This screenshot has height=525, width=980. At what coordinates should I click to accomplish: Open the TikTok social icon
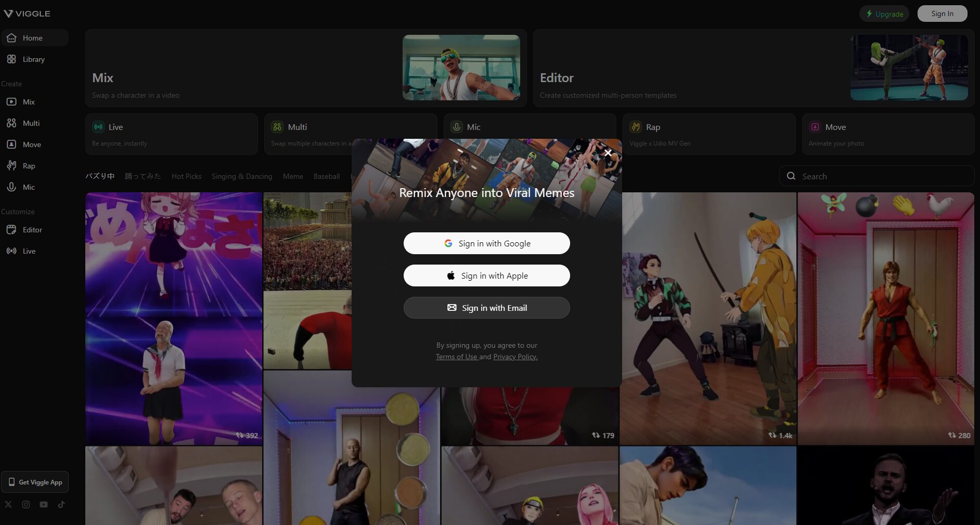[x=61, y=504]
